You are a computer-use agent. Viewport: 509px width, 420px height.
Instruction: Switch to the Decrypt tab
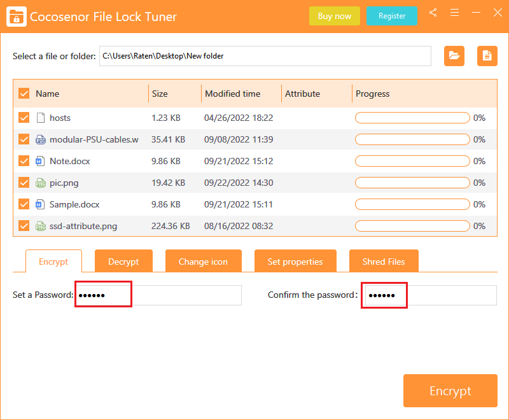click(x=123, y=262)
